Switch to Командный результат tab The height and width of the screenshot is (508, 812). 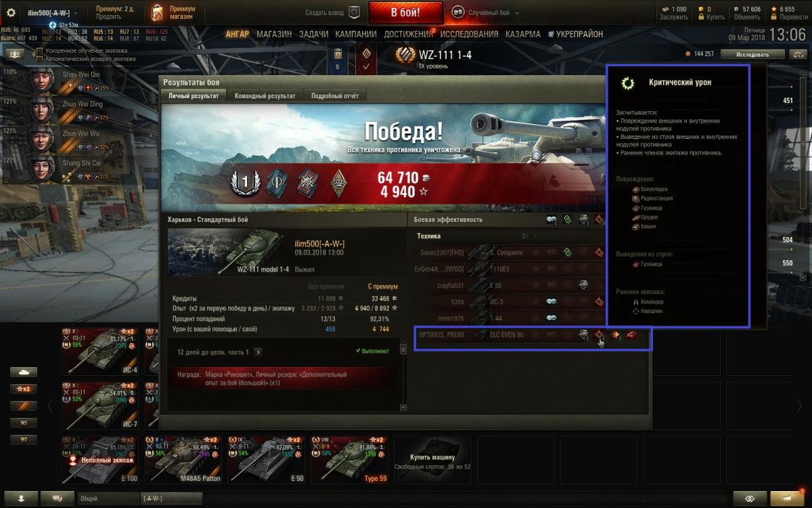pos(265,96)
